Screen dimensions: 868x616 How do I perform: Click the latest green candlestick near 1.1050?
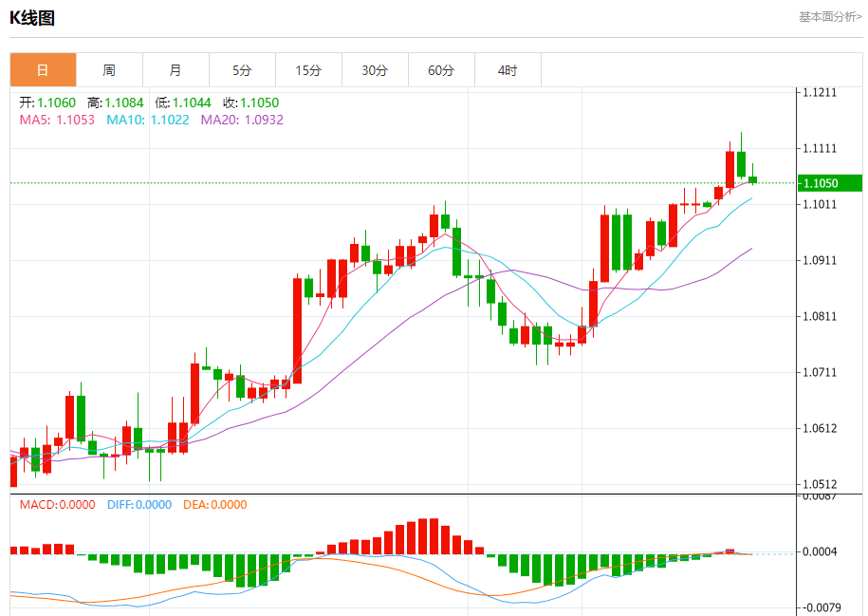[753, 179]
